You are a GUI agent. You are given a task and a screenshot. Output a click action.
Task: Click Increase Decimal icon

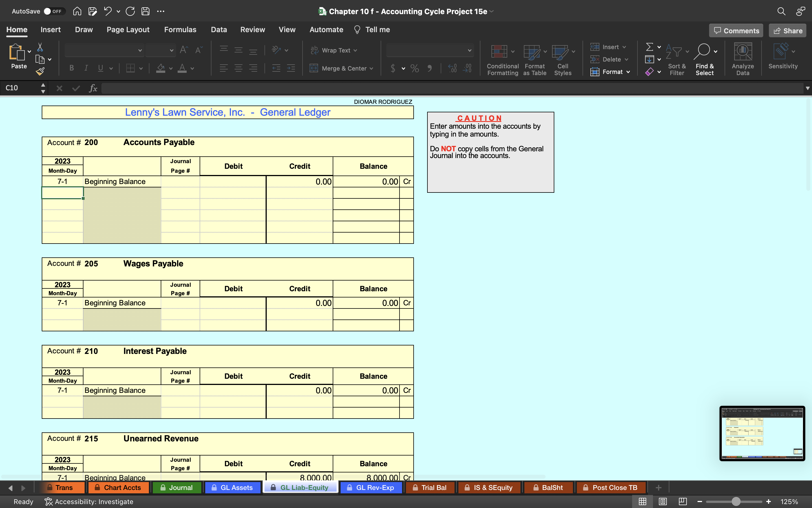[453, 68]
